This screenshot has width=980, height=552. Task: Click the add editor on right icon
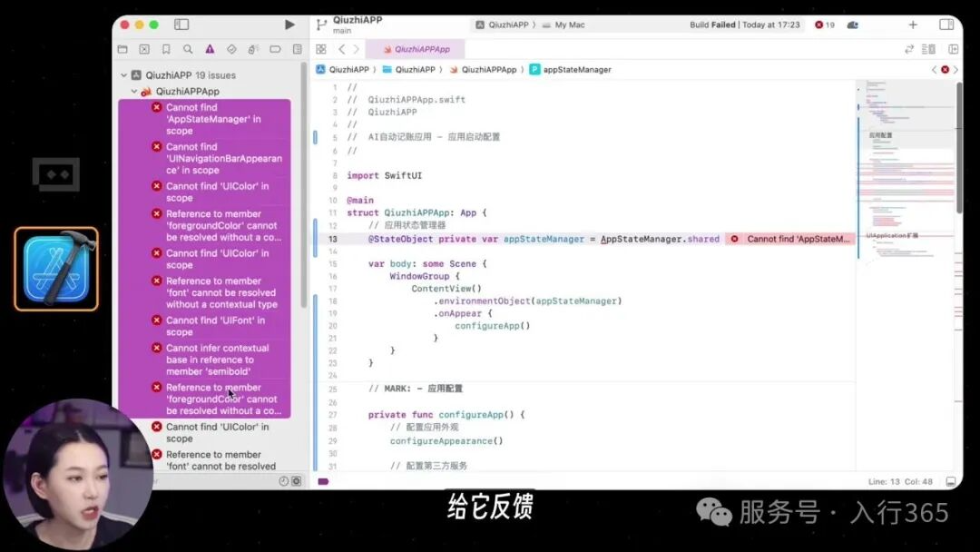[x=953, y=49]
